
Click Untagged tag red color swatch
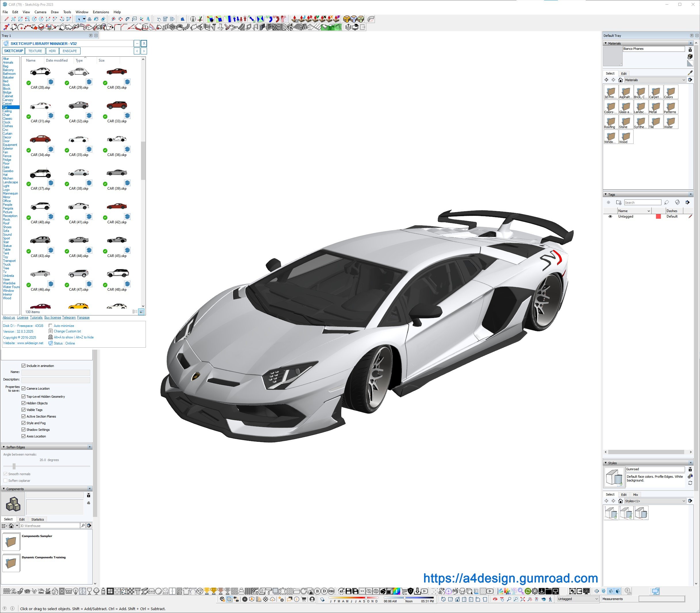(x=658, y=216)
